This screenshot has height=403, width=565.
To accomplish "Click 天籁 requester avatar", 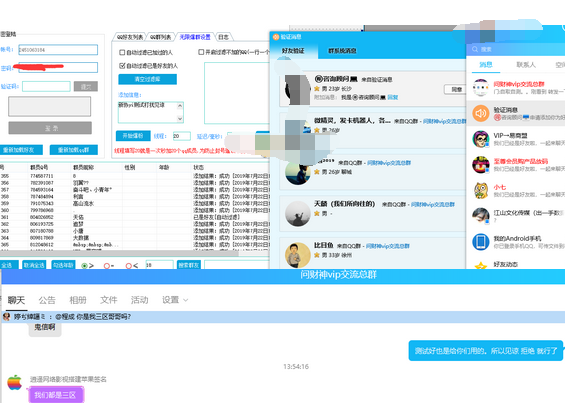I will pyautogui.click(x=298, y=213).
